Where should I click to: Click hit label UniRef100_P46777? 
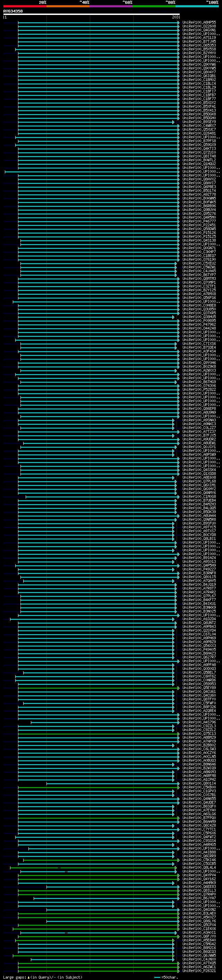[x=199, y=221]
